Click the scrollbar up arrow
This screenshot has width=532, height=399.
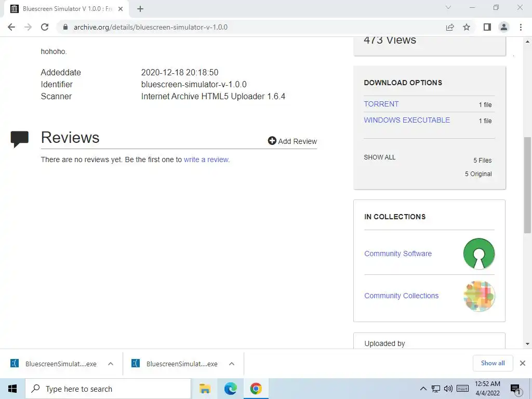pyautogui.click(x=527, y=42)
